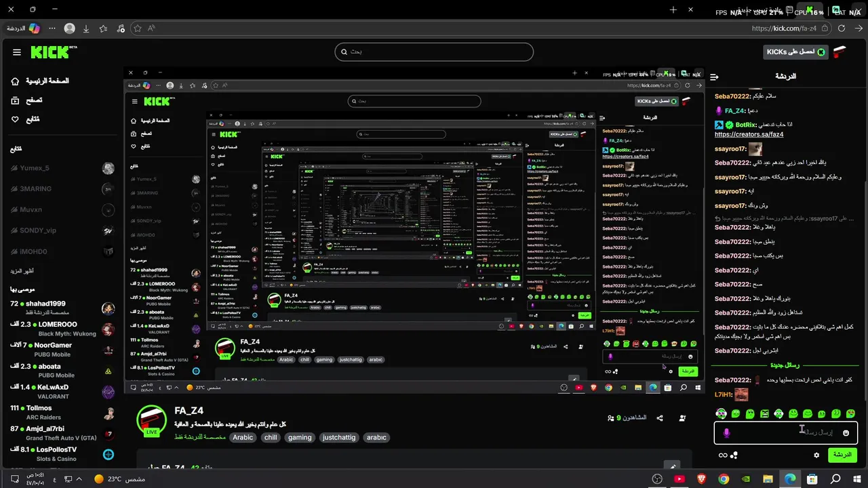This screenshot has height=488, width=868.
Task: Open Amjd_al7rbi GTA channel
Action: pyautogui.click(x=62, y=433)
